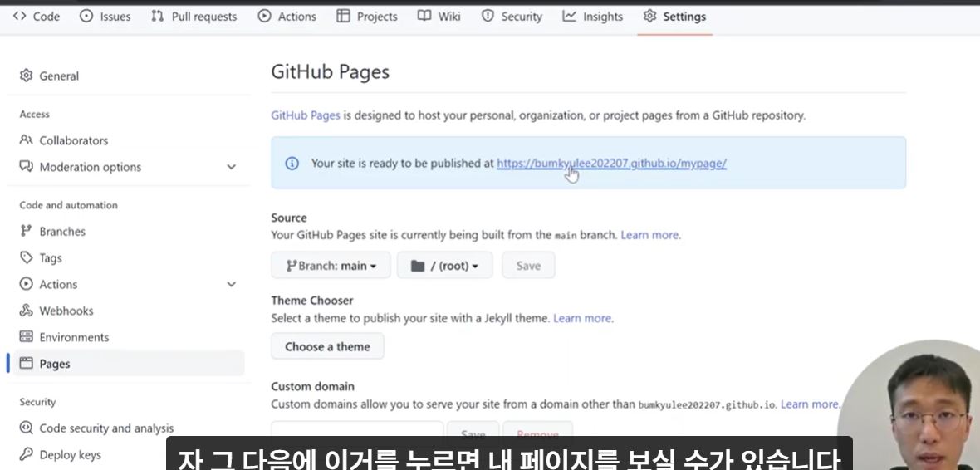Open the Branch: main dropdown
This screenshot has width=980, height=470.
click(331, 266)
